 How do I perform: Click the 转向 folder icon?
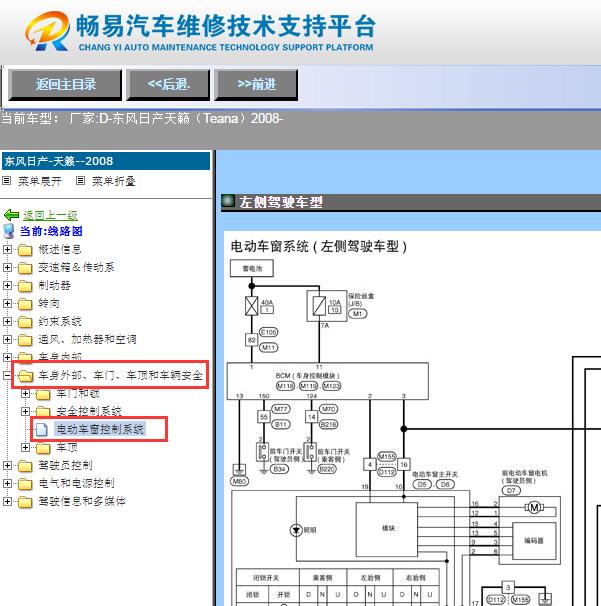tap(25, 304)
